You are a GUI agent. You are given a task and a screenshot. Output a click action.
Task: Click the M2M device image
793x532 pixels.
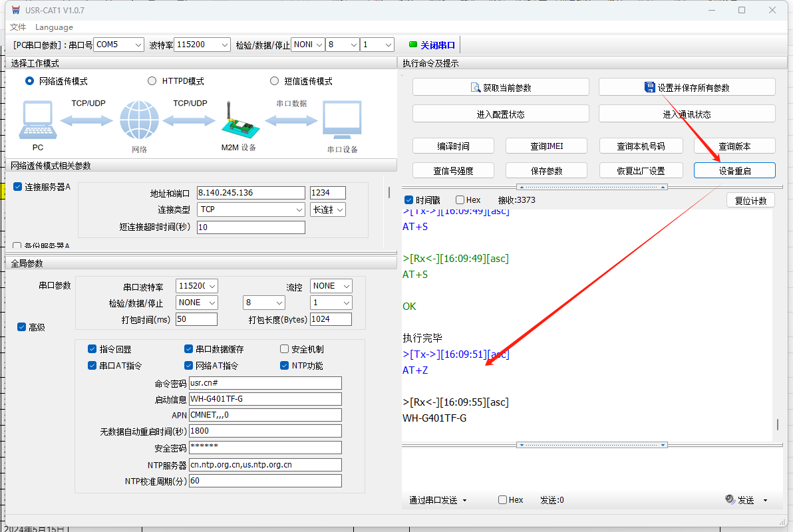coord(238,122)
